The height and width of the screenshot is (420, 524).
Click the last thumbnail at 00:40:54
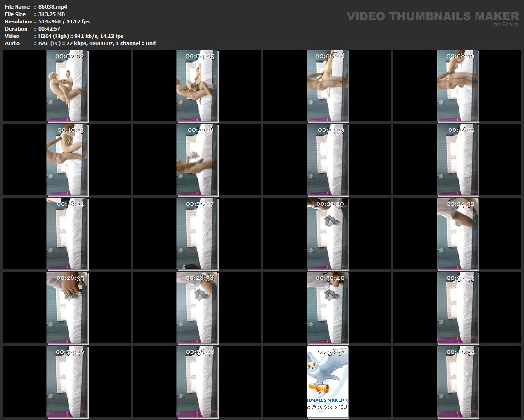(457, 381)
